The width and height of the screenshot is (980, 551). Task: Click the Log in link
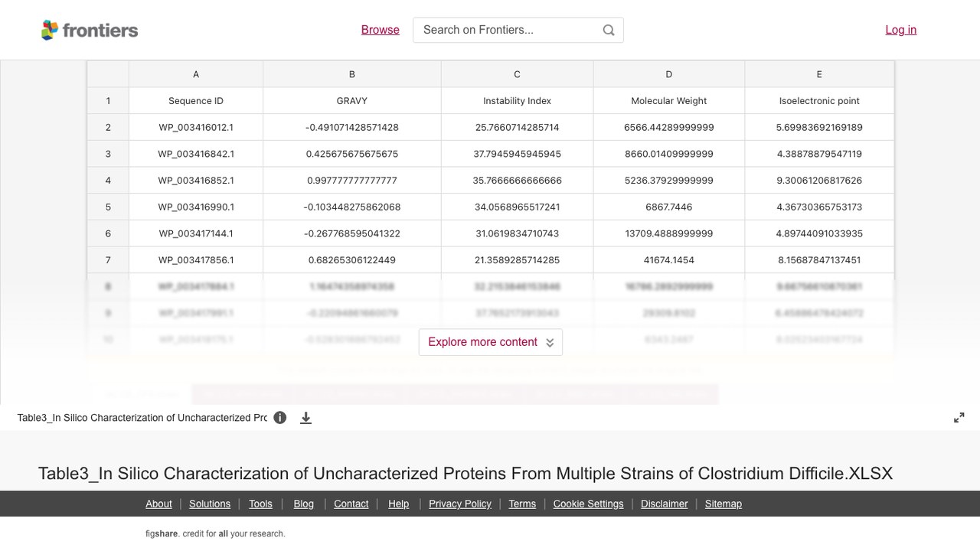click(901, 30)
